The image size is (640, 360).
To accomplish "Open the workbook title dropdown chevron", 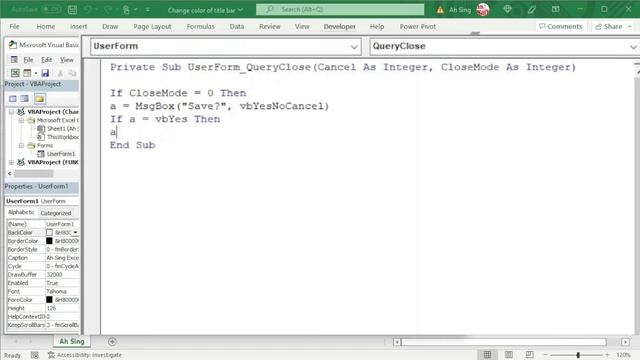I will coord(240,10).
